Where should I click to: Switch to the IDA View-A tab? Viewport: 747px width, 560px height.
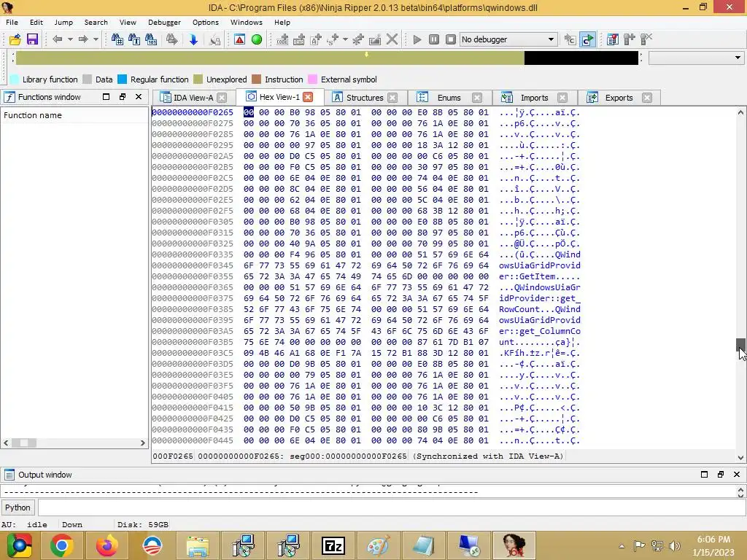pos(193,98)
